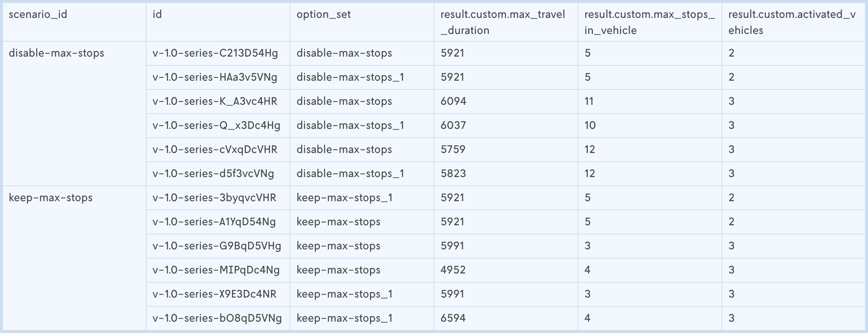Click activated vehicles 3 in bO8qD5VNg row

[x=731, y=318]
